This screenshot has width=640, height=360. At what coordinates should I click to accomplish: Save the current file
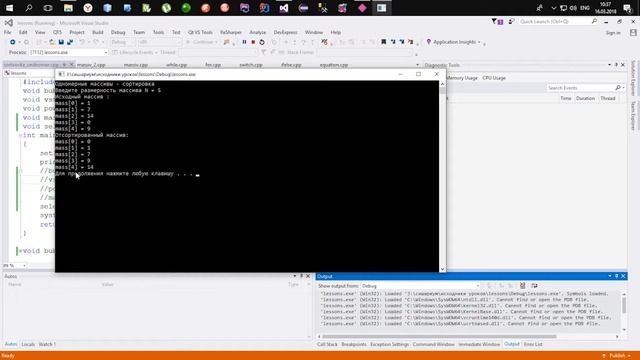61,42
